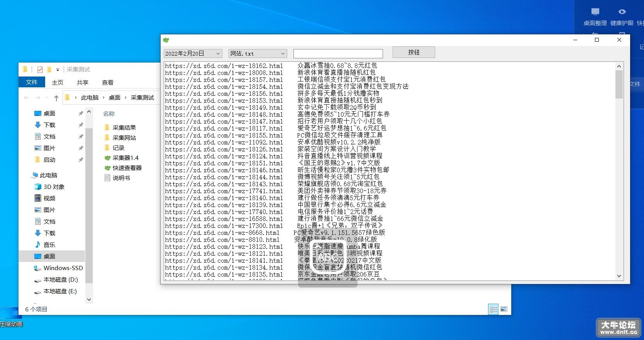Switch to details view icon
This screenshot has height=340, width=644.
tap(493, 309)
